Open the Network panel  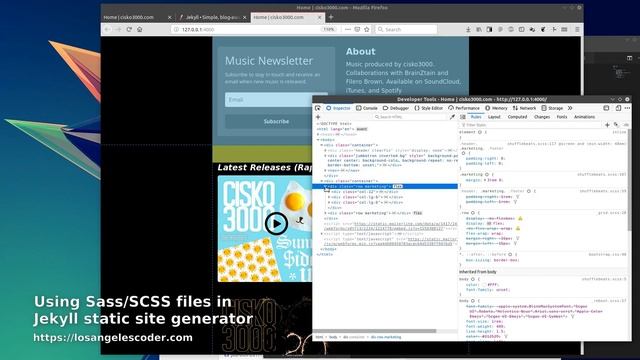pos(524,108)
